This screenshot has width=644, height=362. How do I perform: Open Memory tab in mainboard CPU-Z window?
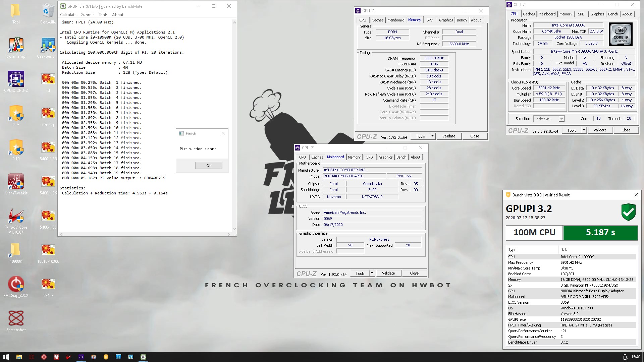pos(354,157)
